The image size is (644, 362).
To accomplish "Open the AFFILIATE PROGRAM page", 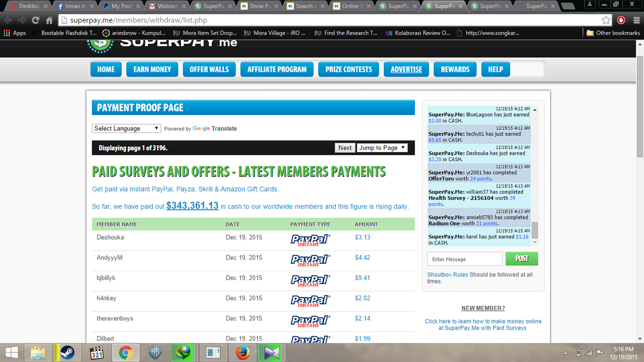I will pos(277,69).
